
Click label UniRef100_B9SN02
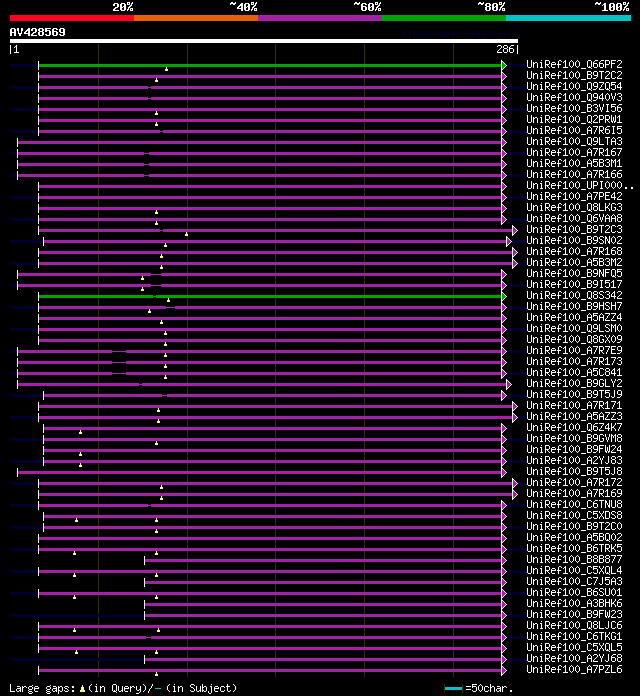coord(574,241)
